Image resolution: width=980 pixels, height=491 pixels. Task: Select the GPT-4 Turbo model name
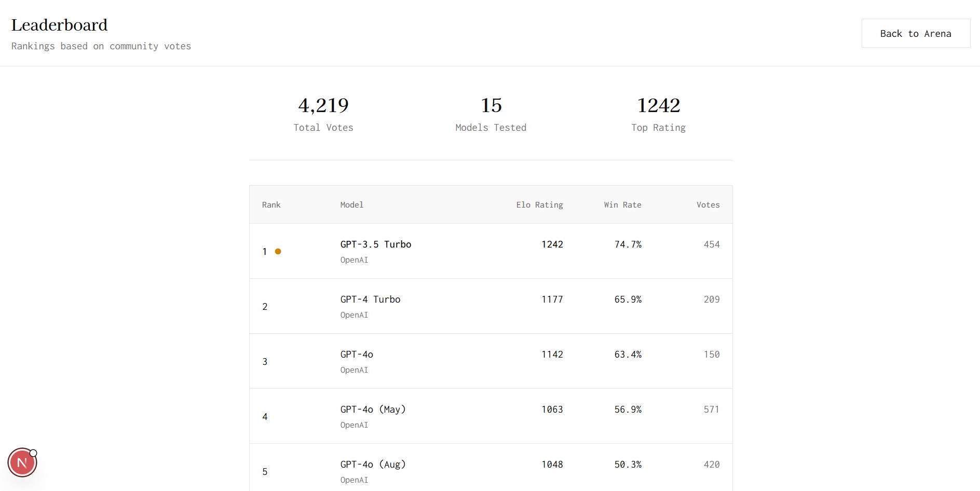pos(370,299)
